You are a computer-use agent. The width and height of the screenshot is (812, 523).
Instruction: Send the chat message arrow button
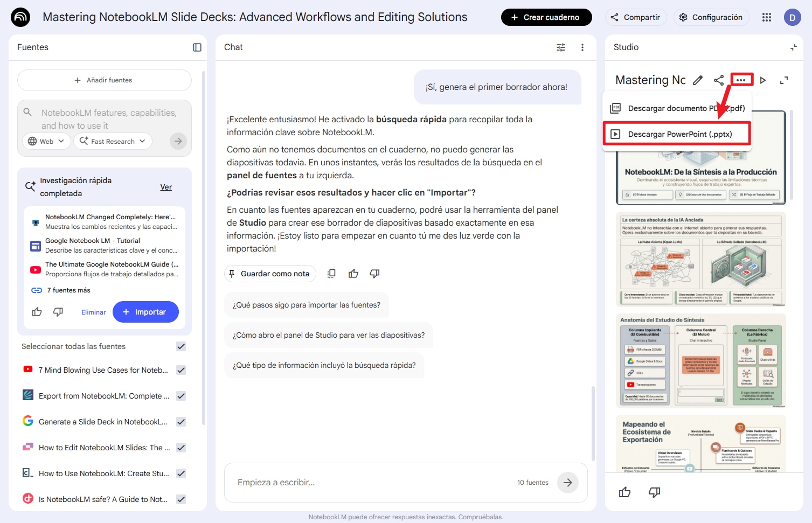568,483
